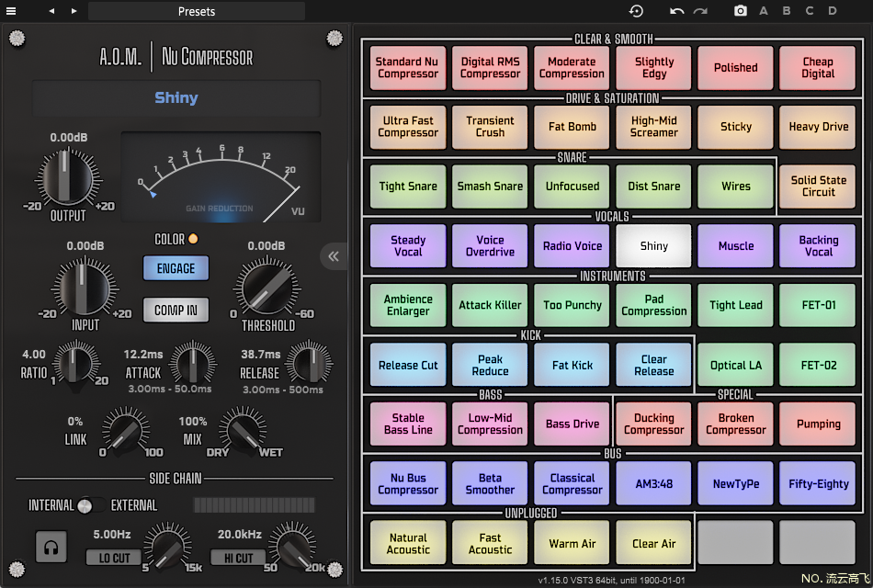Click the RELEASE knob

coord(309,364)
